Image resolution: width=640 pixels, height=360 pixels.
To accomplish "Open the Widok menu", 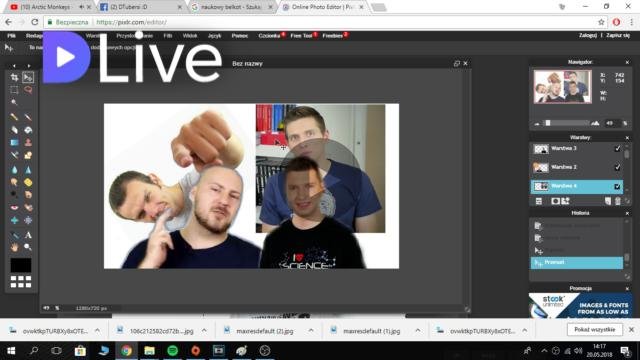I will [x=190, y=36].
